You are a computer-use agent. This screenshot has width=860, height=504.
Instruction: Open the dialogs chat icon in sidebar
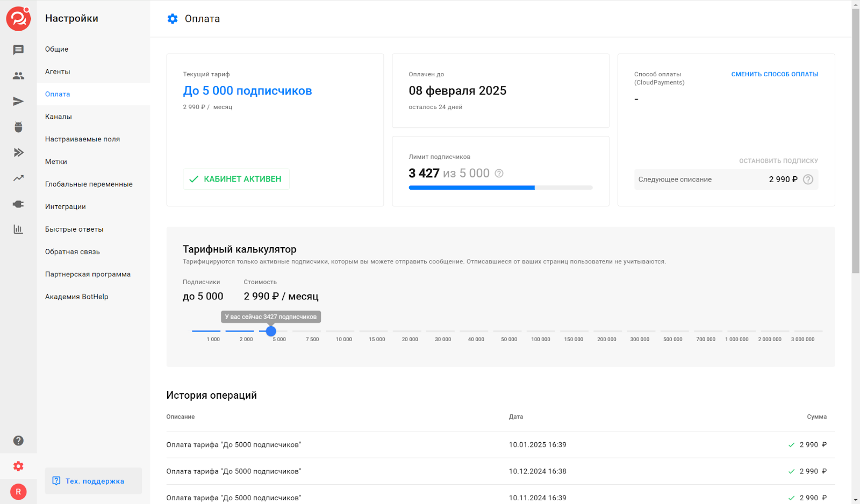coord(18,50)
